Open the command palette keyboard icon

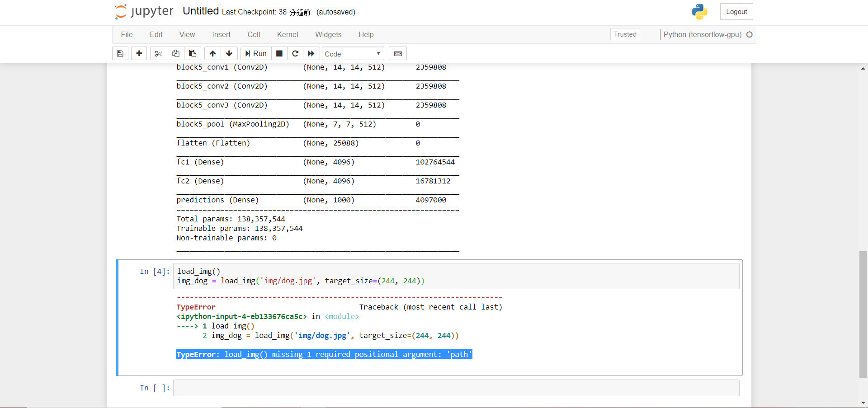397,53
